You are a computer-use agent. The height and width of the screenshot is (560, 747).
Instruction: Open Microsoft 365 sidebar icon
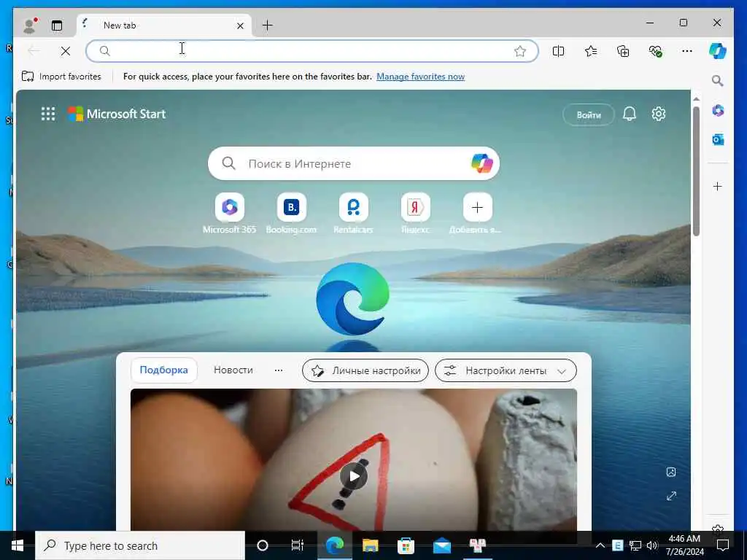click(x=718, y=111)
